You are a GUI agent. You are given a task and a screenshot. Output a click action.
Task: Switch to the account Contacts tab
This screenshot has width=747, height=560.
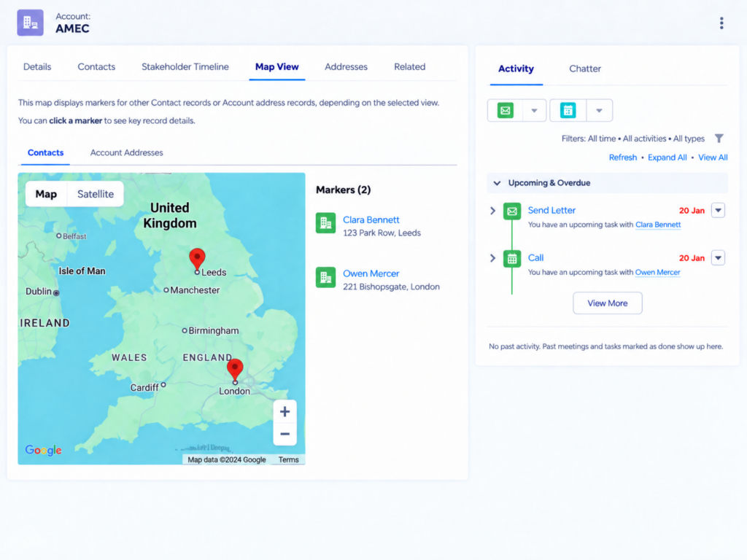[96, 66]
